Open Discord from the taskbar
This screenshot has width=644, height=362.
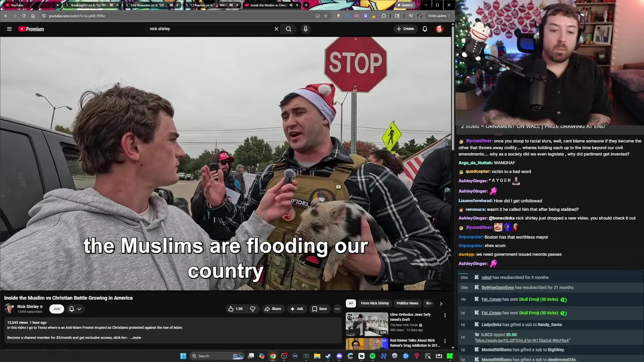(x=339, y=356)
